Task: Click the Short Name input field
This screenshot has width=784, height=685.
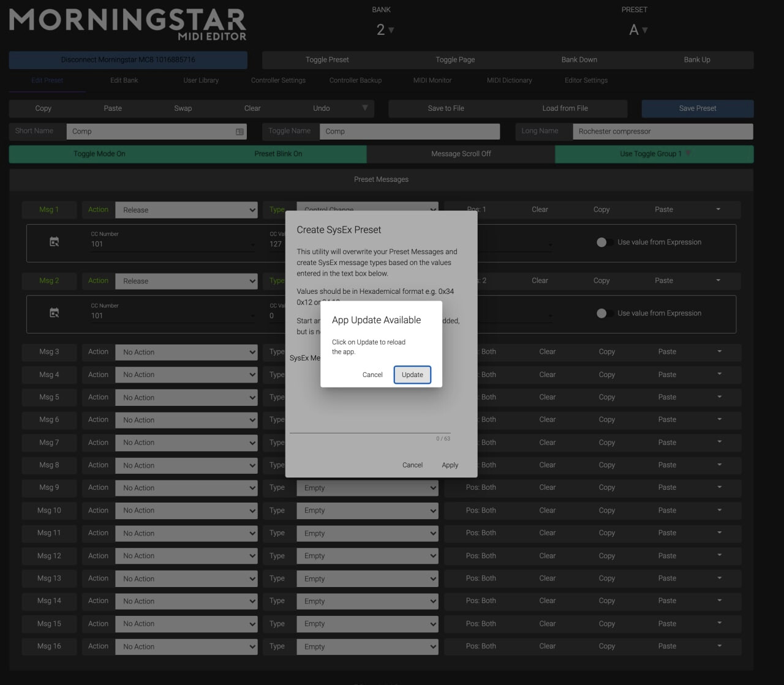Action: point(156,132)
